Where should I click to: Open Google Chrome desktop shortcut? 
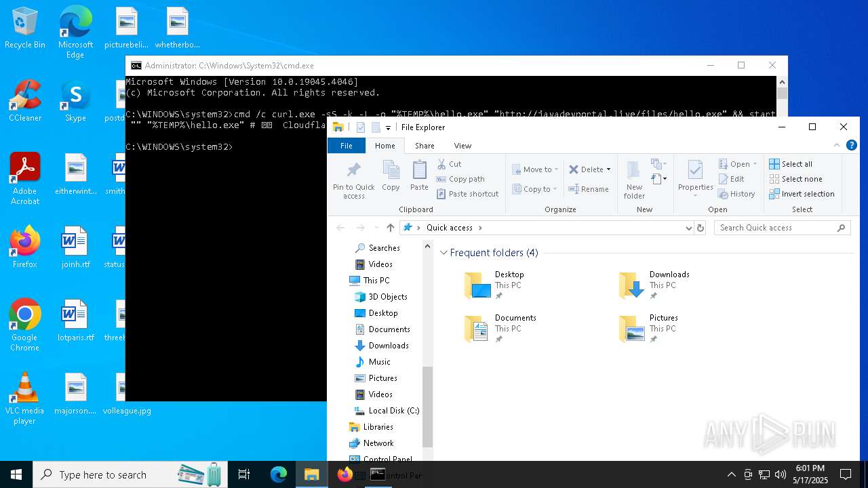tap(25, 325)
